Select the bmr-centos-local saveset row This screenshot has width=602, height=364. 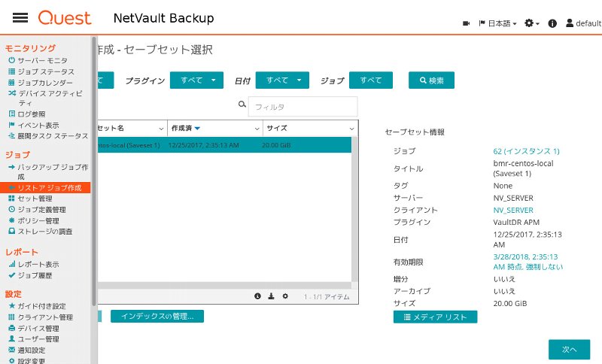point(224,145)
